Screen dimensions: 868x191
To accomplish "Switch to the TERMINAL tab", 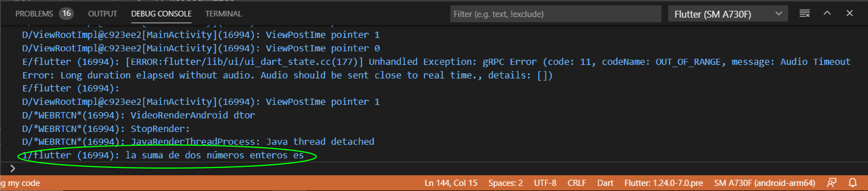I will (x=223, y=14).
